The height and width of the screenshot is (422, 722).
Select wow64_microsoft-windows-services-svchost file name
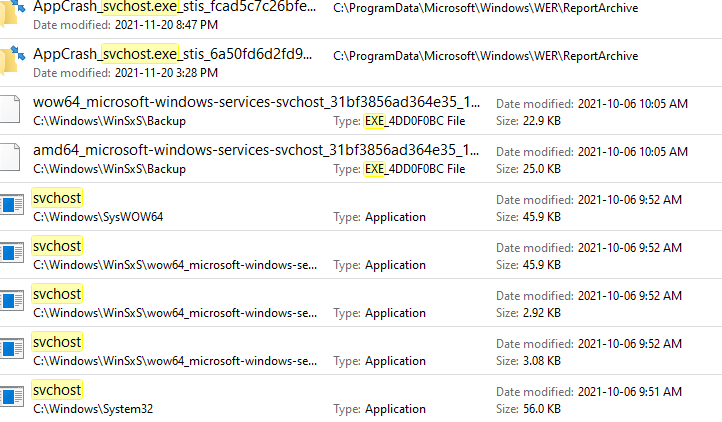click(256, 102)
